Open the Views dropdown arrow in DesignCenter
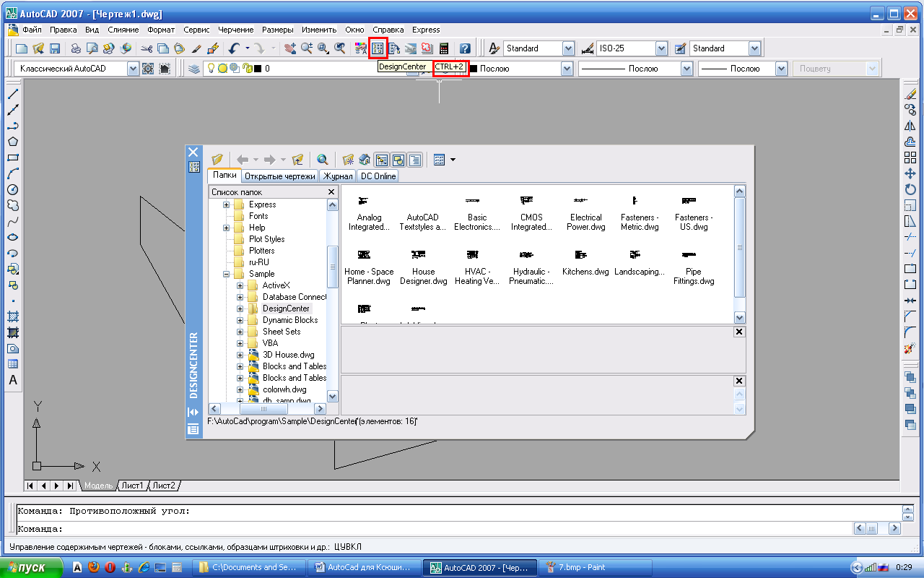 click(453, 160)
